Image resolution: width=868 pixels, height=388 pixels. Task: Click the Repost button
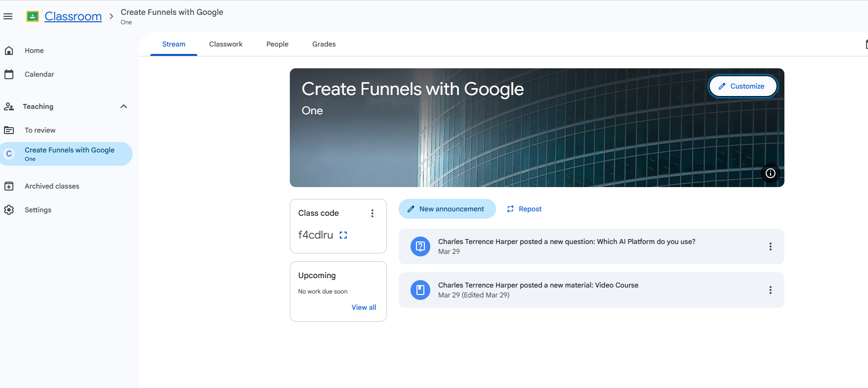click(524, 209)
